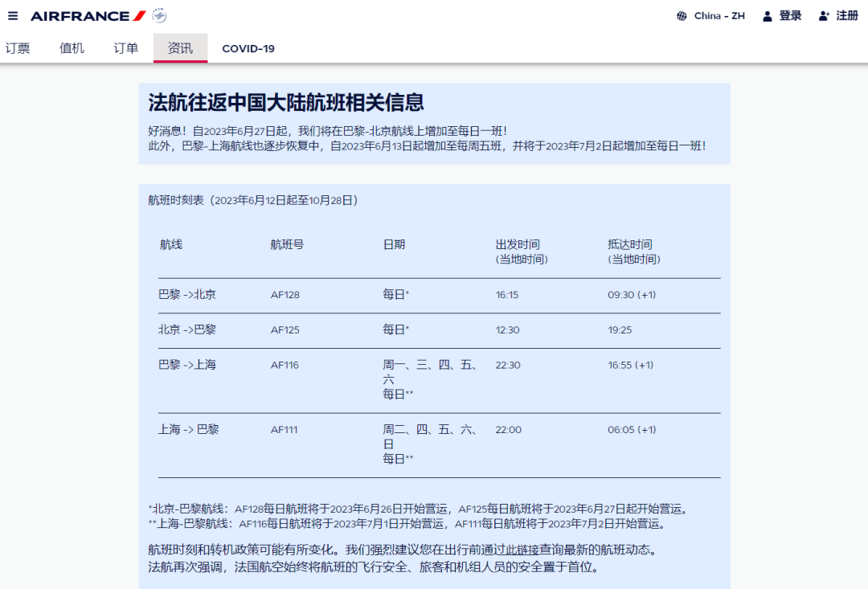Viewport: 868px width, 589px height.
Task: Click the person icon beside 登录
Action: tap(768, 16)
